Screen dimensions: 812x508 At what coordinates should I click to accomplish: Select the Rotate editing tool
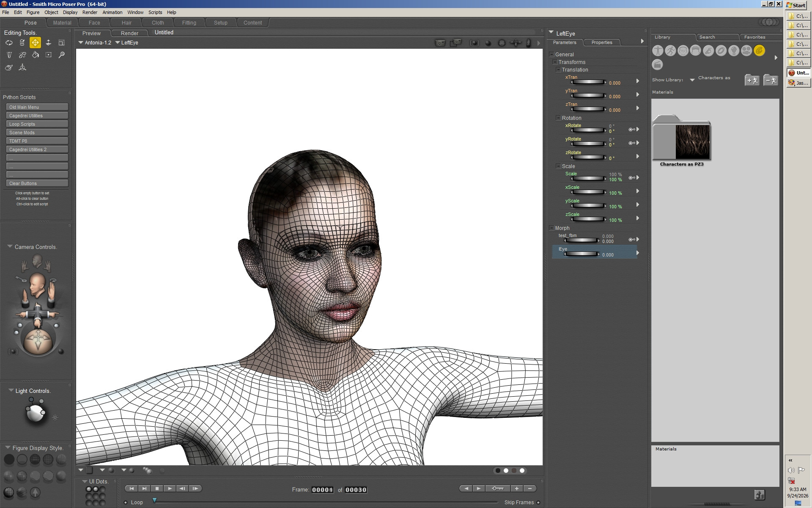9,43
